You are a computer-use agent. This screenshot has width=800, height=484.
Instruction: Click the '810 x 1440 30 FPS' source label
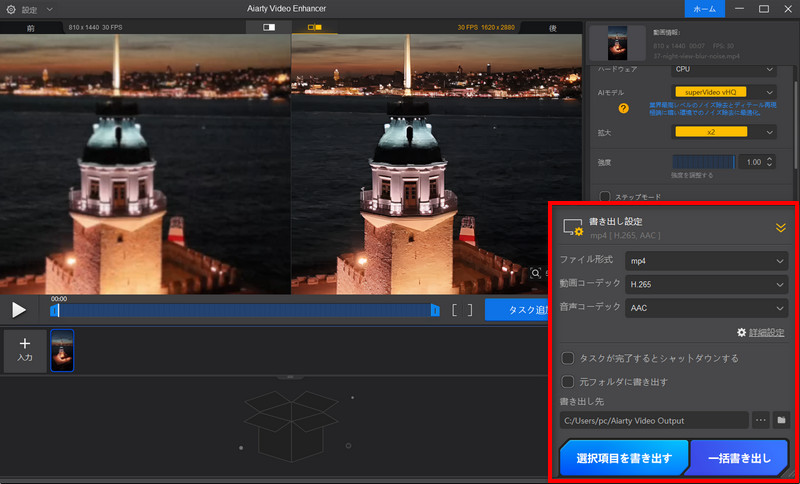95,28
